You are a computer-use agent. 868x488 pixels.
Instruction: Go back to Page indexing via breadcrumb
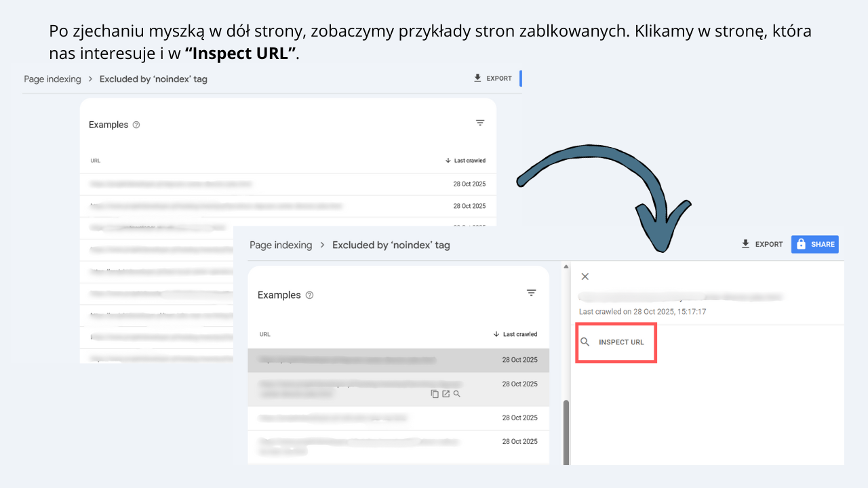281,245
